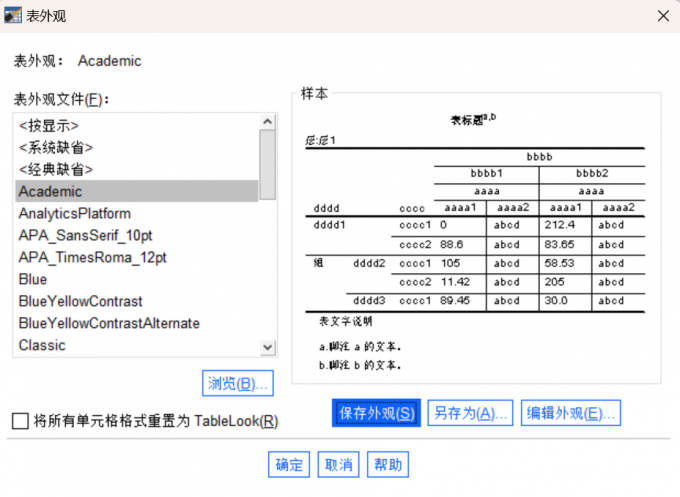Viewport: 680px width, 497px height.
Task: Click sample cell value 212.4
Action: [559, 225]
